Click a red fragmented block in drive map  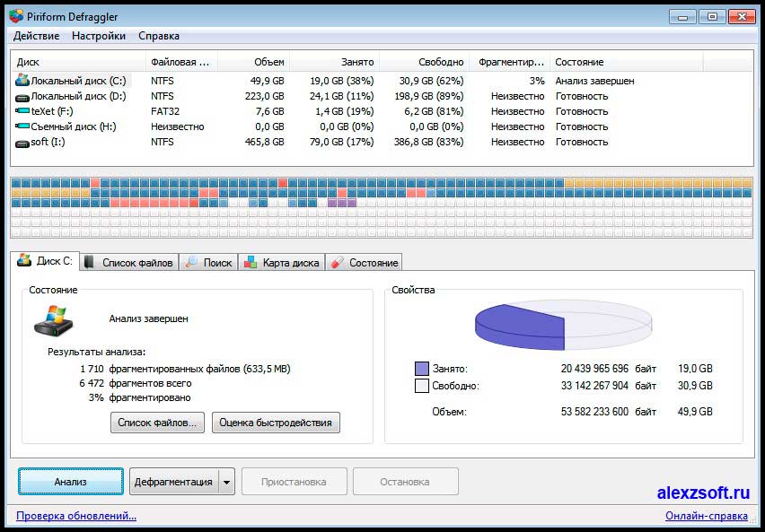coord(95,183)
